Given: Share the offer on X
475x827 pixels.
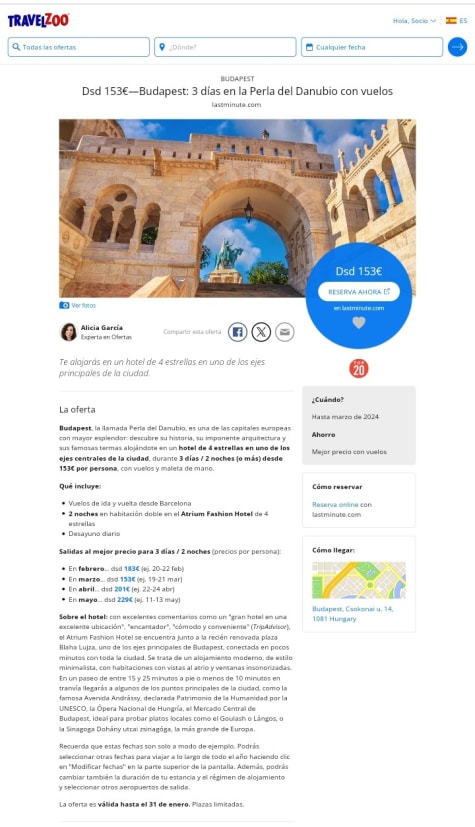Looking at the screenshot, I should [261, 332].
